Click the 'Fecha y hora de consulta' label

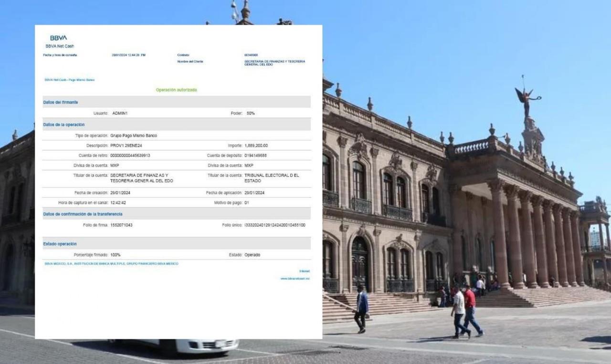60,55
